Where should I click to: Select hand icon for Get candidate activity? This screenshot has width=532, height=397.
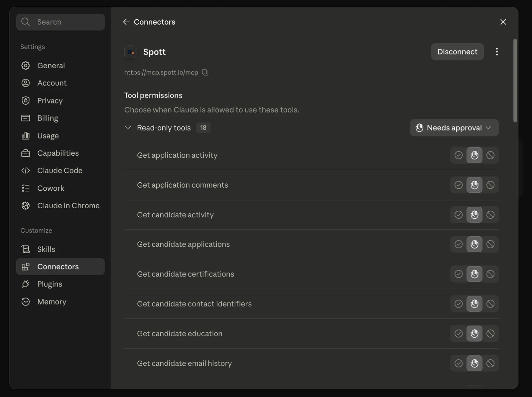pyautogui.click(x=474, y=215)
